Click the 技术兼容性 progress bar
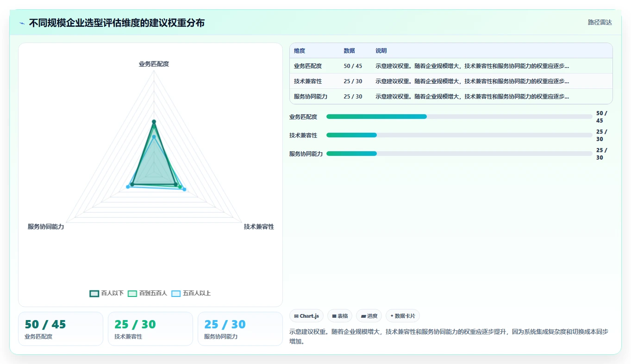 tap(459, 135)
